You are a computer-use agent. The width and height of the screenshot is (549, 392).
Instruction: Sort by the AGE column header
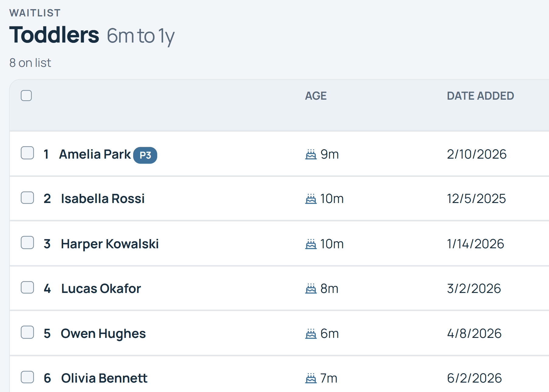316,96
